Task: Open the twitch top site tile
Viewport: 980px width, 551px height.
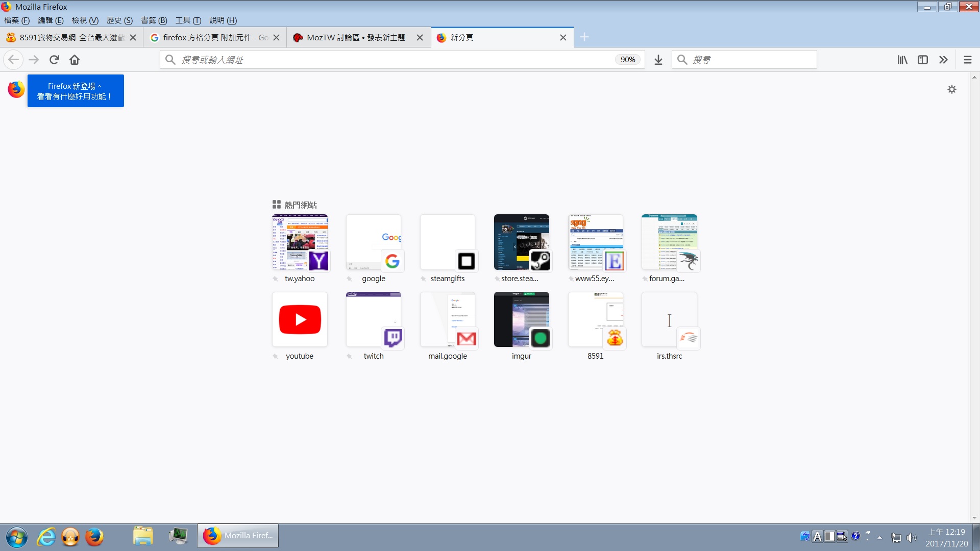Action: point(374,320)
